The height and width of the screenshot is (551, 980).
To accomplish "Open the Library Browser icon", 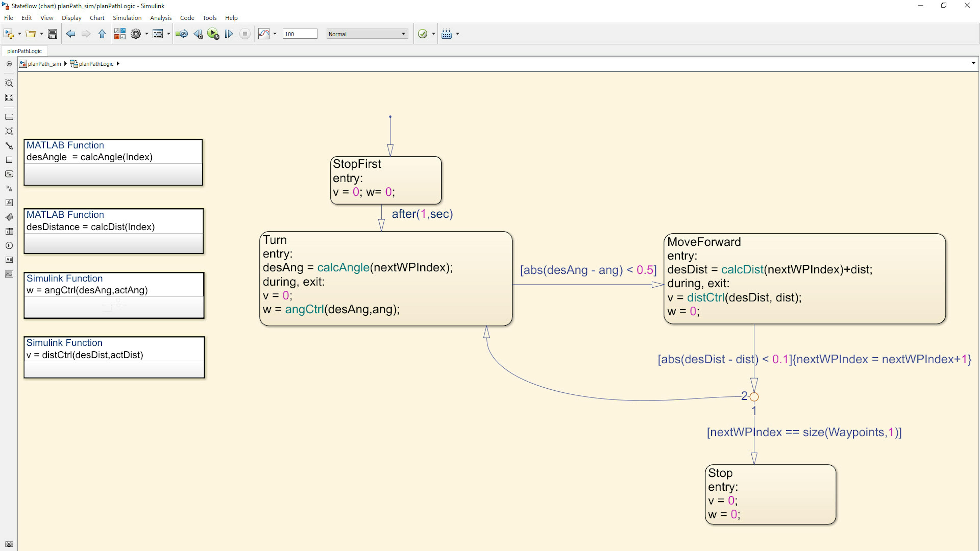I will (x=120, y=34).
